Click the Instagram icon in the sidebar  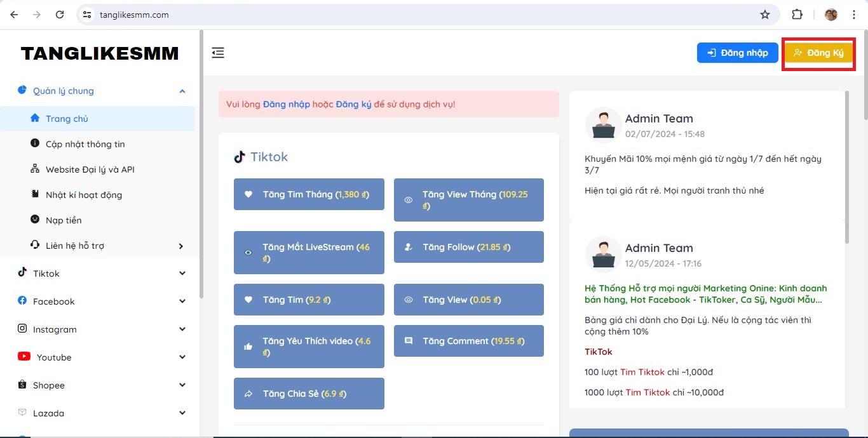[22, 329]
